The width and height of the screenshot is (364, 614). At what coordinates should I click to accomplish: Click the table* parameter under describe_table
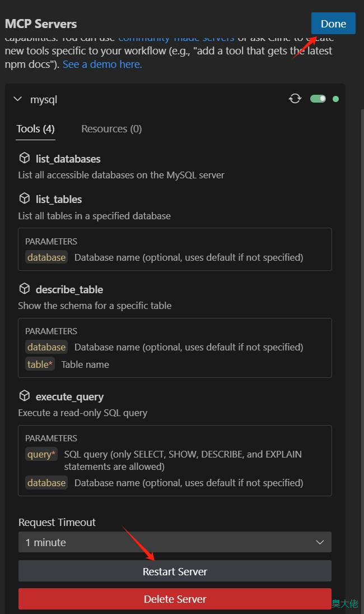(x=40, y=364)
